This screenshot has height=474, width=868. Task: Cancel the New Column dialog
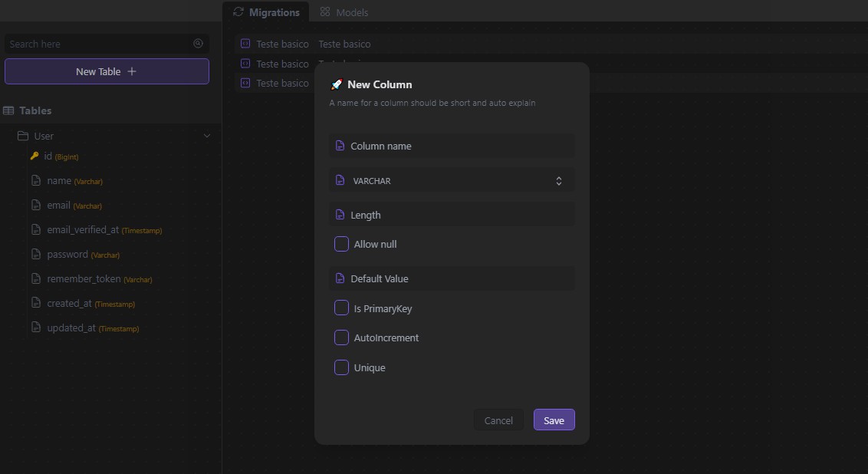coord(498,420)
